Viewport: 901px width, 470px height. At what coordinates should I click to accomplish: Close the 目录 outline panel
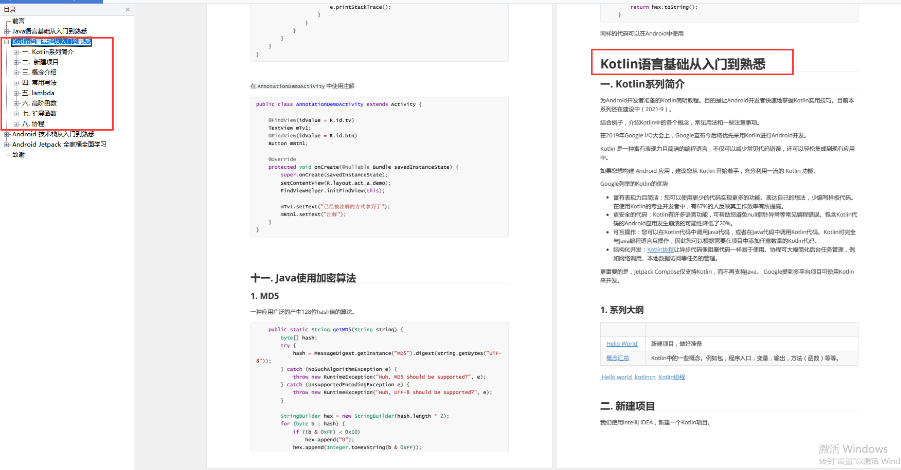point(128,9)
